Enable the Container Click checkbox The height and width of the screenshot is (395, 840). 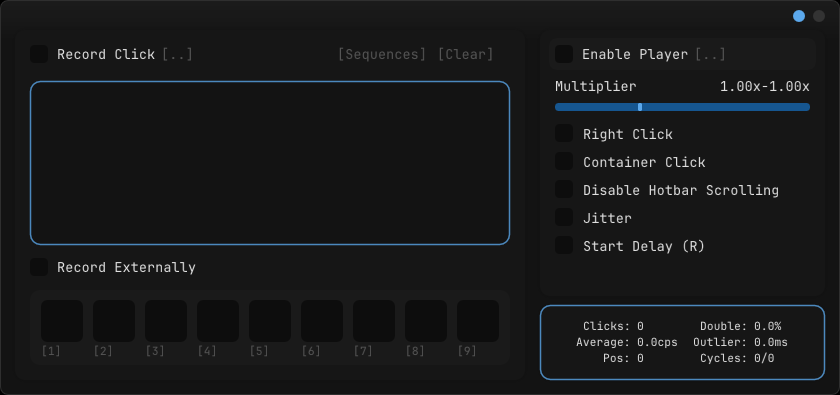click(x=564, y=161)
